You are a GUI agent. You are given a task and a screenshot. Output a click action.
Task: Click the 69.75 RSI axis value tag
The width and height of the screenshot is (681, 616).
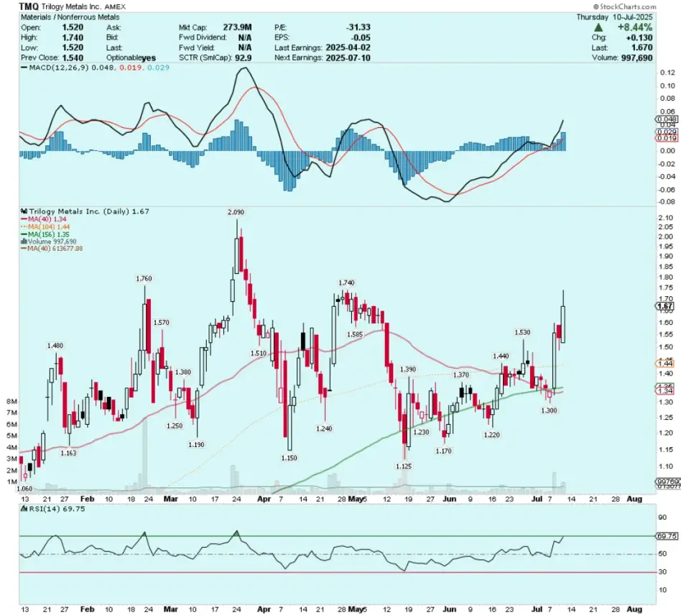pos(667,536)
